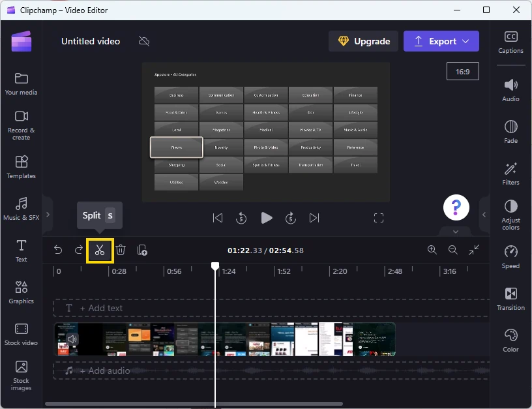
Task: Open the Text panel
Action: click(x=21, y=250)
